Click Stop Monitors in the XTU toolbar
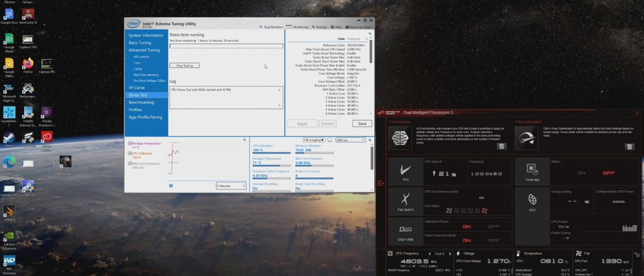This screenshot has height=276, width=644. click(271, 27)
